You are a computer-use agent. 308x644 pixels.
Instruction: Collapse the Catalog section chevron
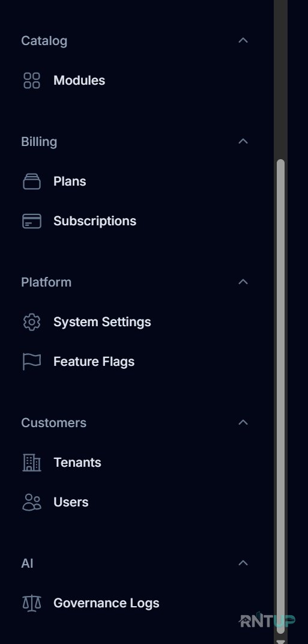tap(243, 40)
